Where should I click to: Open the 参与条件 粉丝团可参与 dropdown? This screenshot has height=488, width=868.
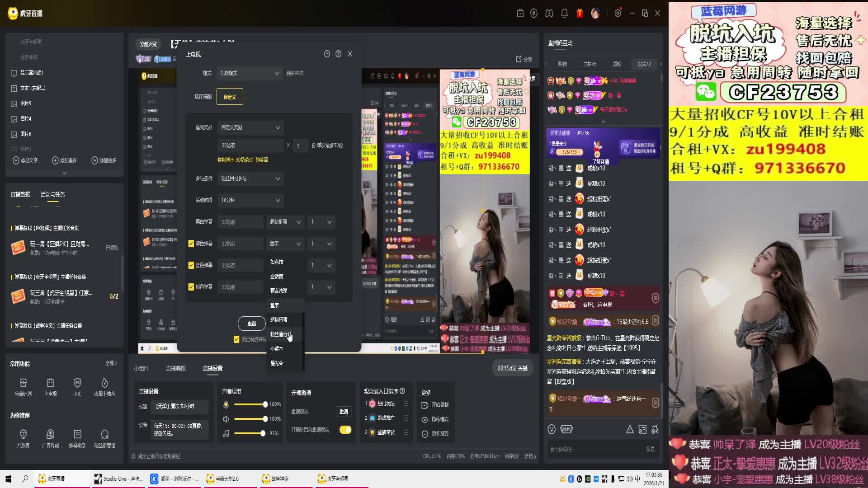[250, 178]
